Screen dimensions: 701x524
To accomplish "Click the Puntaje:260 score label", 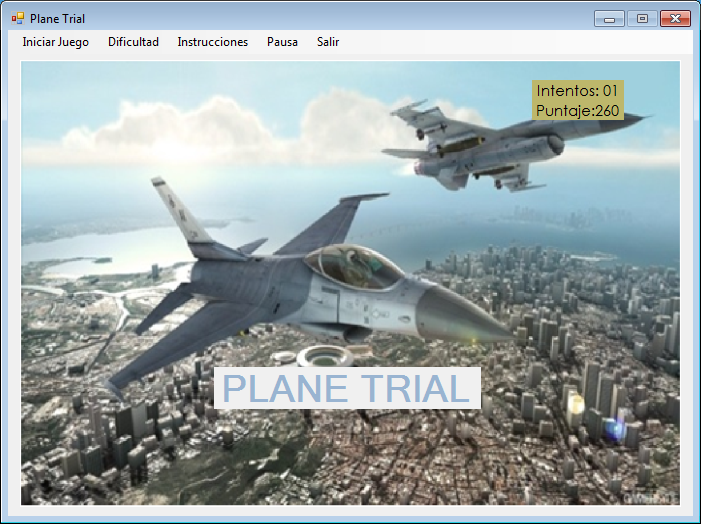I will click(x=578, y=110).
